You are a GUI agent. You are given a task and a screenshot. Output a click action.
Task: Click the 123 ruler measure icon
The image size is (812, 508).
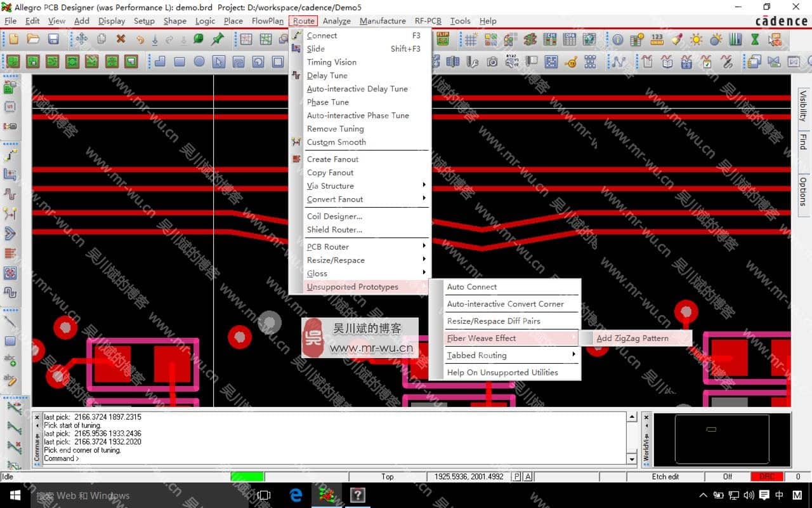click(x=657, y=39)
